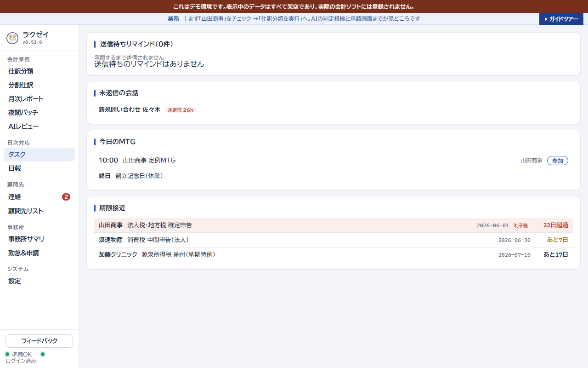Image resolution: width=588 pixels, height=368 pixels.
Task: Open the 夜間バッチ page
Action: tap(39, 113)
